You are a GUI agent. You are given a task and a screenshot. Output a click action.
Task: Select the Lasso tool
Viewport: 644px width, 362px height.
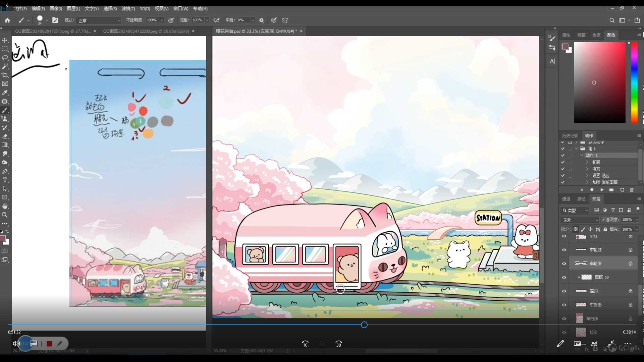point(5,58)
